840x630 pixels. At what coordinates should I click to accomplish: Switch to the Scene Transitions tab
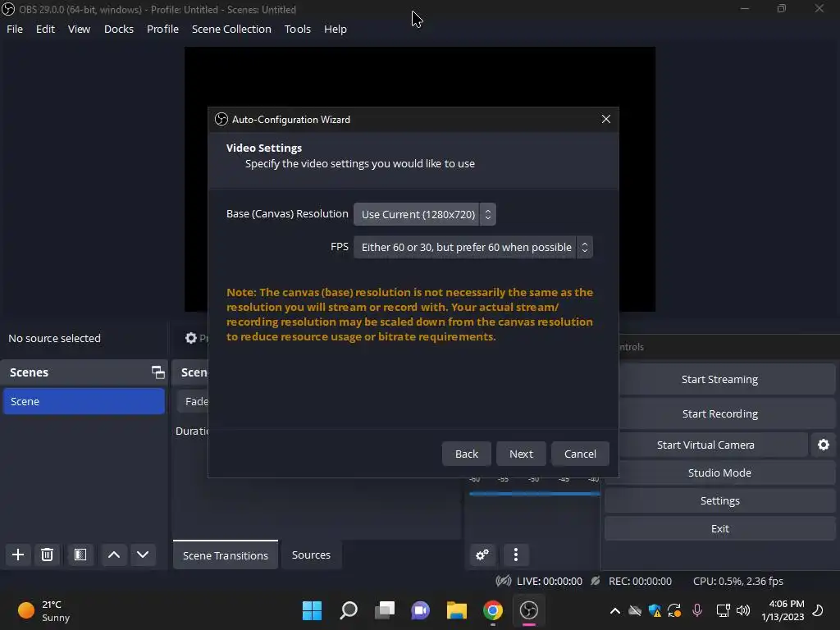pyautogui.click(x=226, y=555)
